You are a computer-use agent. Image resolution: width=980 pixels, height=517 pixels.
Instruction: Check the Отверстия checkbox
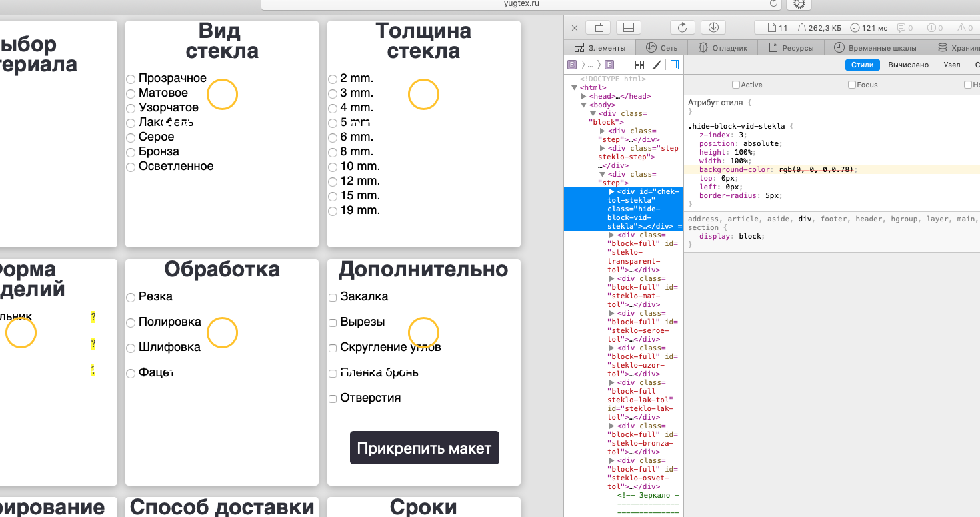click(333, 399)
